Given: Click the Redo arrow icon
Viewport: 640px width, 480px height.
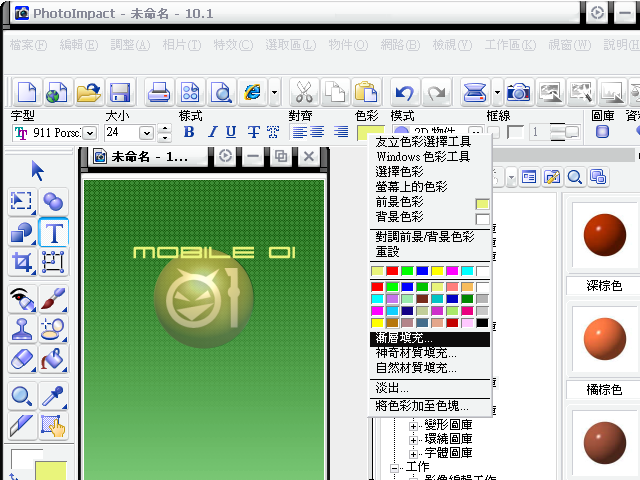Looking at the screenshot, I should pos(436,92).
